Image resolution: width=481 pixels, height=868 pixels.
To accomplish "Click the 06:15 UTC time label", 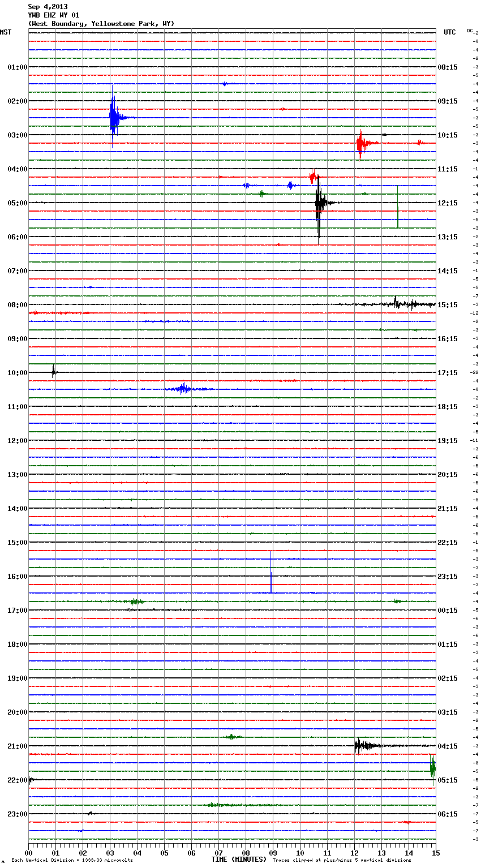I will 448,814.
